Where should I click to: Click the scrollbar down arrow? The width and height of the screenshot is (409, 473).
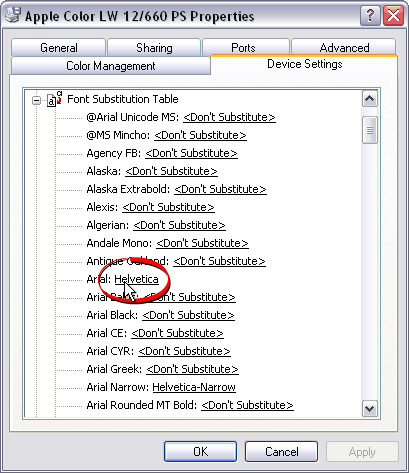[370, 408]
